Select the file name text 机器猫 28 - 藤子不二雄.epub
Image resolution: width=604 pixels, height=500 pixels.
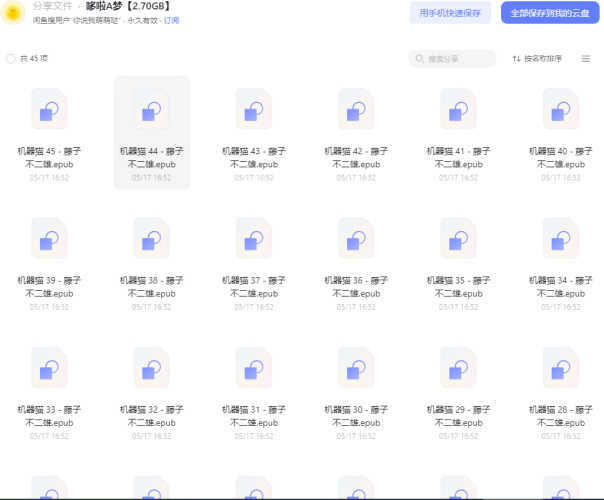pos(561,416)
